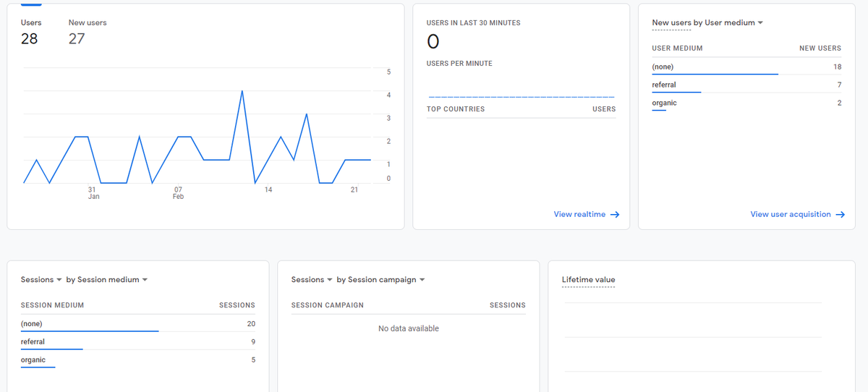This screenshot has height=392, width=868.
Task: Click the USERS PER MINUTE label
Action: click(x=459, y=64)
